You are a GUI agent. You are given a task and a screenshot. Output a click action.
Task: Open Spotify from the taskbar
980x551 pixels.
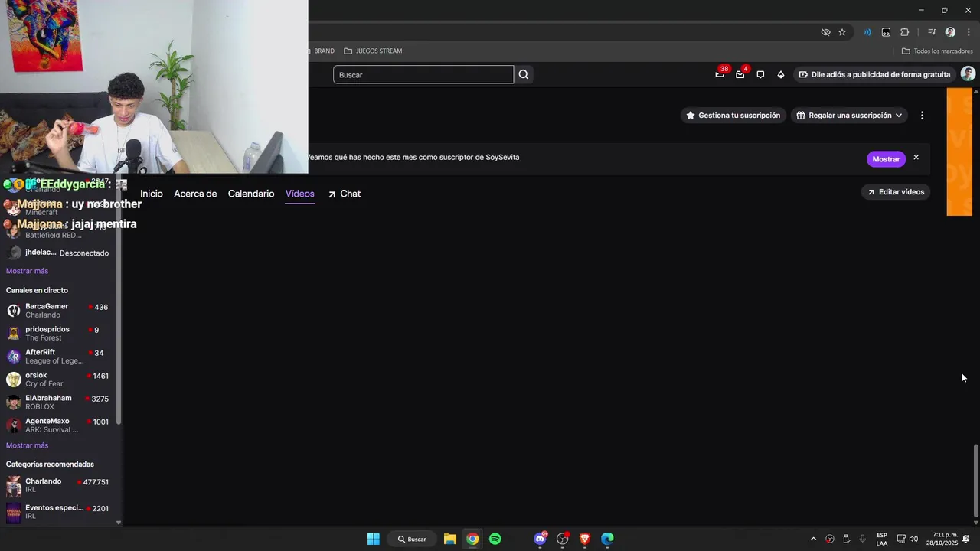(x=495, y=539)
